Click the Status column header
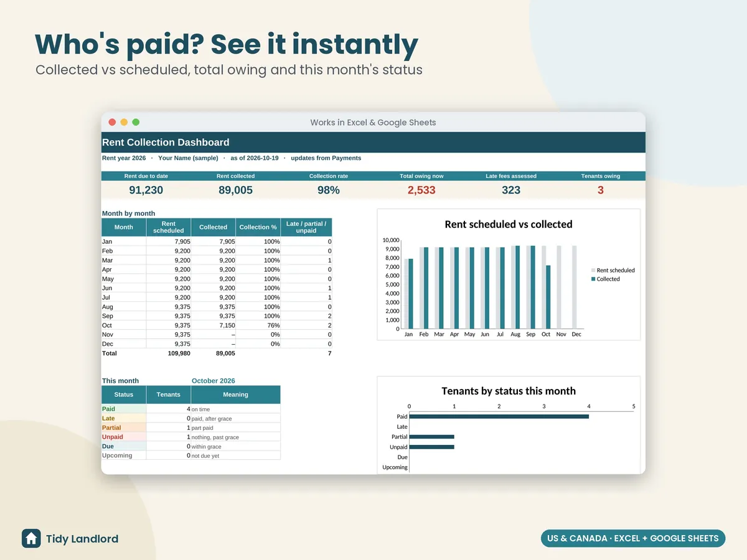Screen dimensions: 747x560 tap(124, 394)
